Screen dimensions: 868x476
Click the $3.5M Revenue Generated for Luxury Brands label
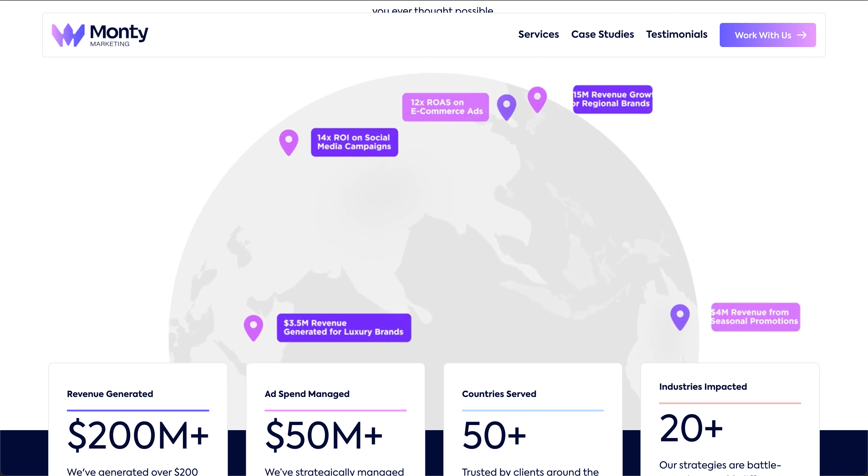click(x=344, y=328)
